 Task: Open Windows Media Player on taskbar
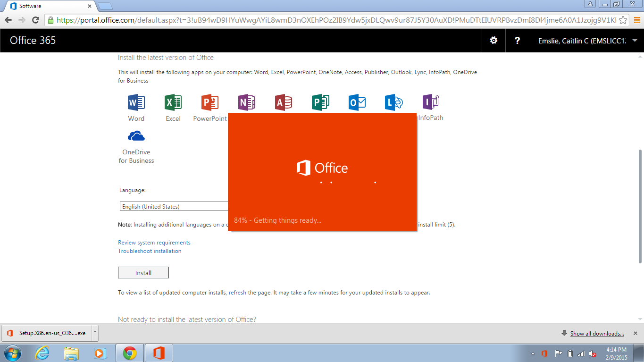click(x=100, y=353)
